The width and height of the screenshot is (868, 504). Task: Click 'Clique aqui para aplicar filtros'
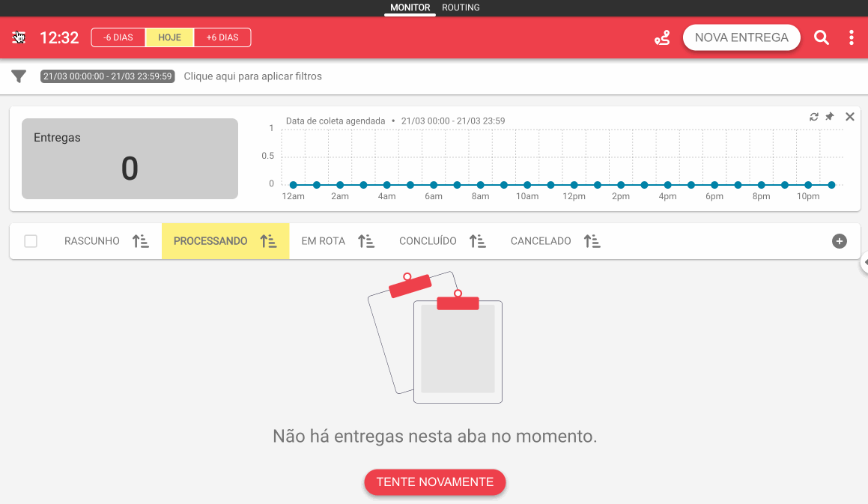click(x=252, y=76)
